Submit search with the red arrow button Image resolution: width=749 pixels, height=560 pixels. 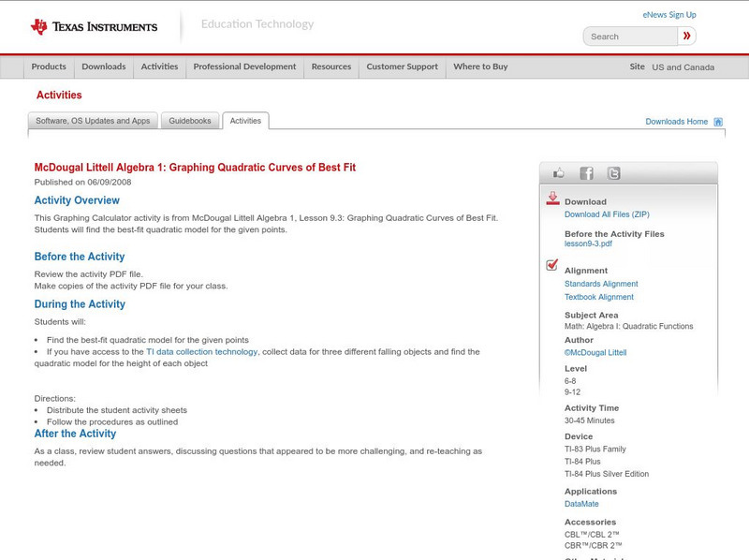pos(687,37)
